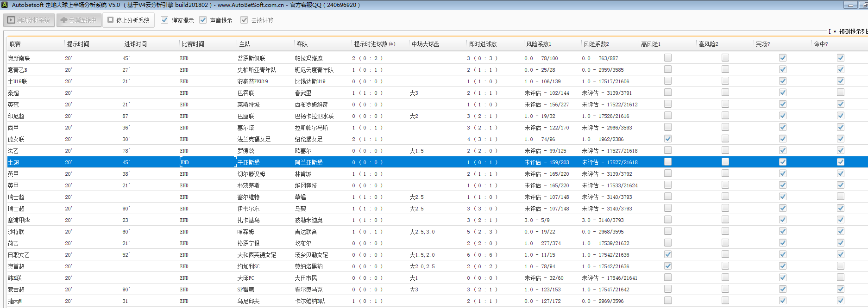The width and height of the screenshot is (868, 308).
Task: Click the 预测提示列表 group label
Action: pyautogui.click(x=852, y=31)
